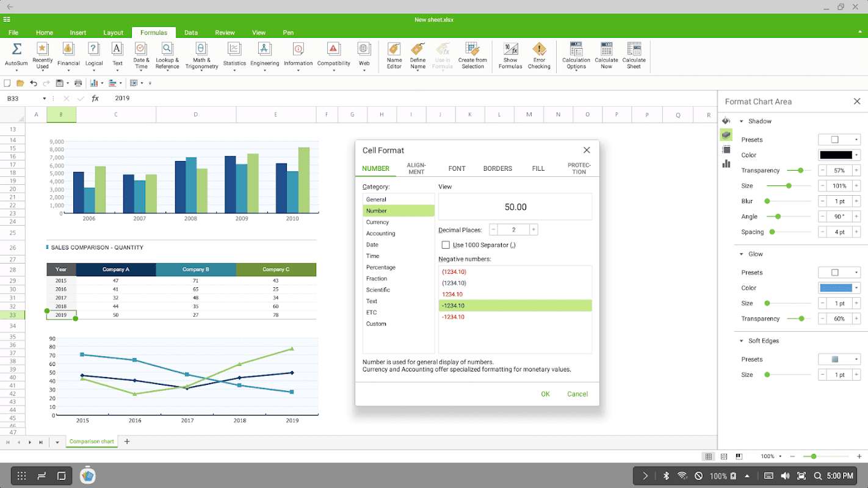Open the Name Editor tool

tap(394, 50)
